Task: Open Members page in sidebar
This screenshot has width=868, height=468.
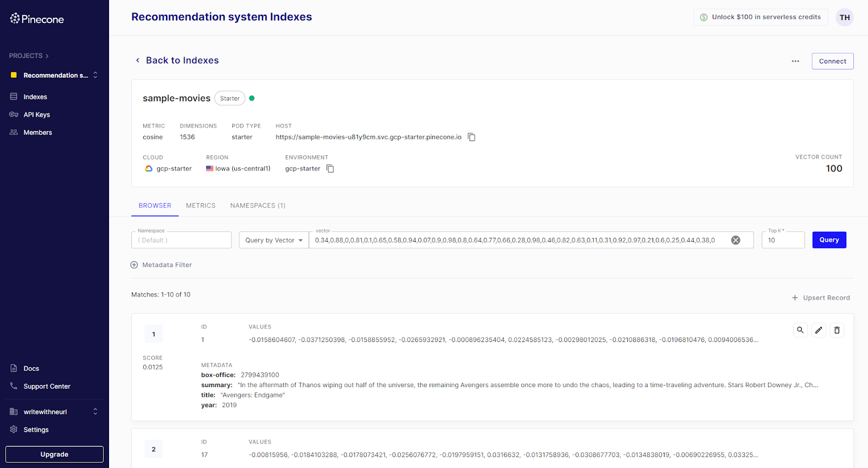Action: tap(37, 132)
